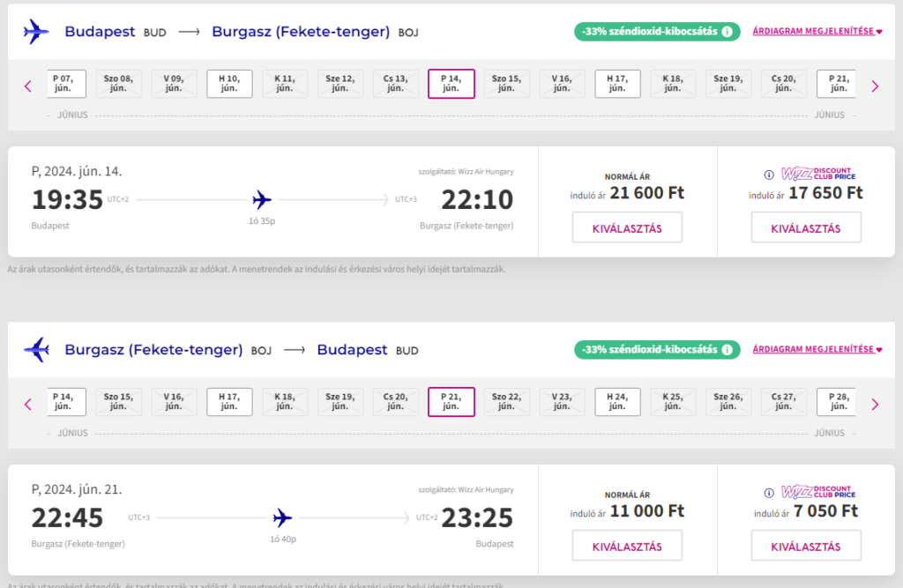
Task: Select outbound normal price 21 600 Ft
Action: coord(626,227)
